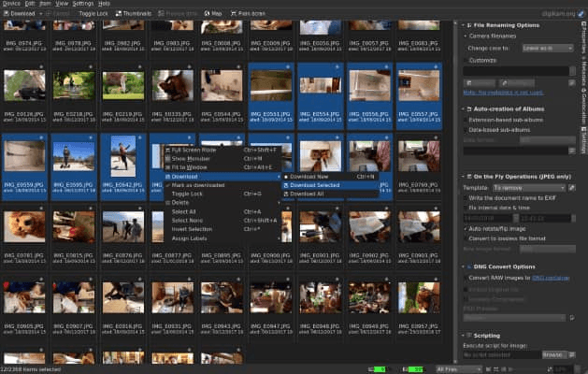Switch to Map view in toolbar
This screenshot has height=374, width=588.
point(212,13)
